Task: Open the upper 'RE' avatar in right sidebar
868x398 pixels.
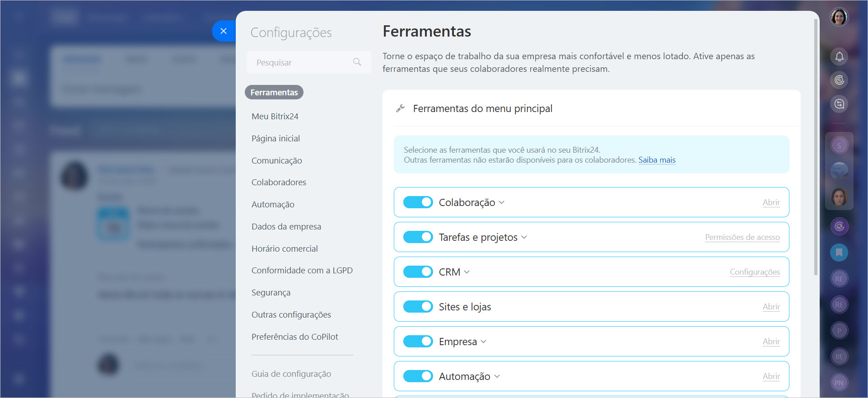Action: tap(839, 279)
